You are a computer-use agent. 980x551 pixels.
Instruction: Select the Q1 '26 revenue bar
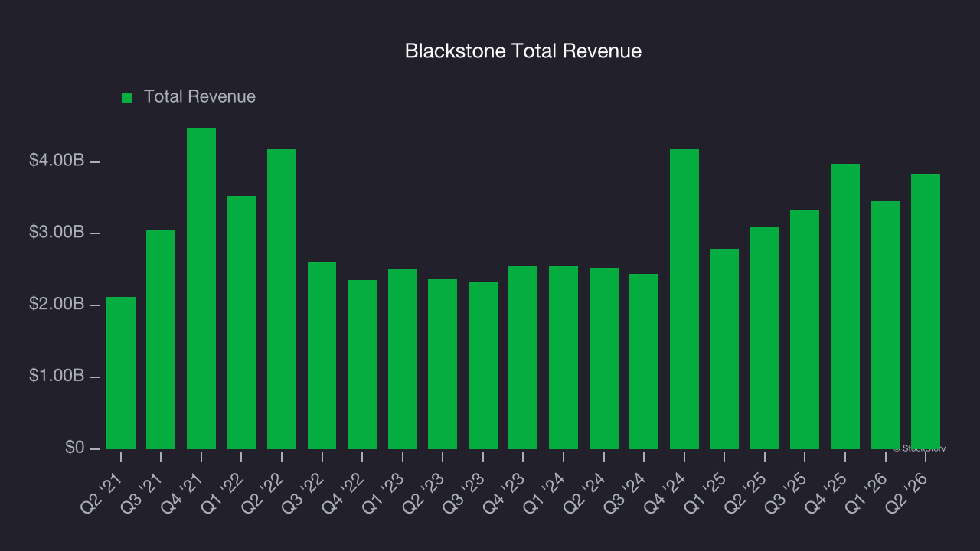[x=886, y=324]
